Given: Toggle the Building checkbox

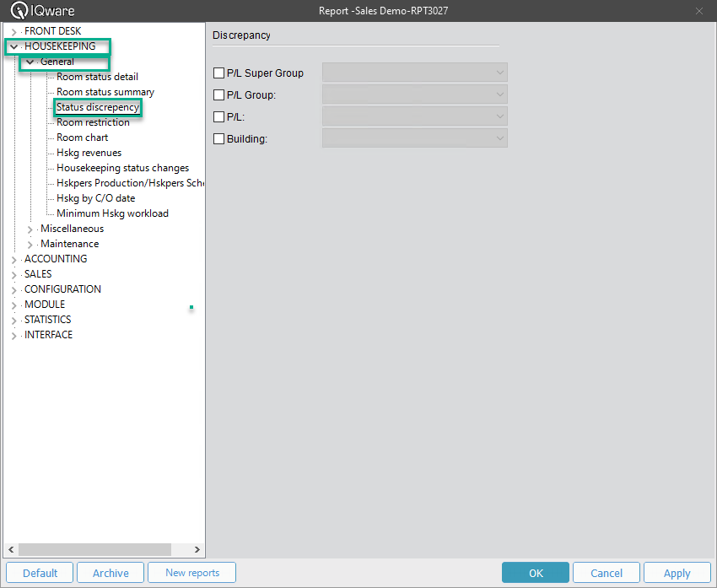Looking at the screenshot, I should pyautogui.click(x=219, y=139).
